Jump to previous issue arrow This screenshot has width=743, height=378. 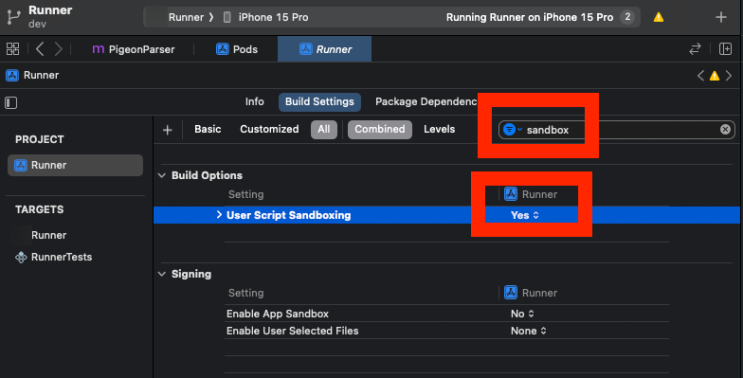tap(700, 76)
